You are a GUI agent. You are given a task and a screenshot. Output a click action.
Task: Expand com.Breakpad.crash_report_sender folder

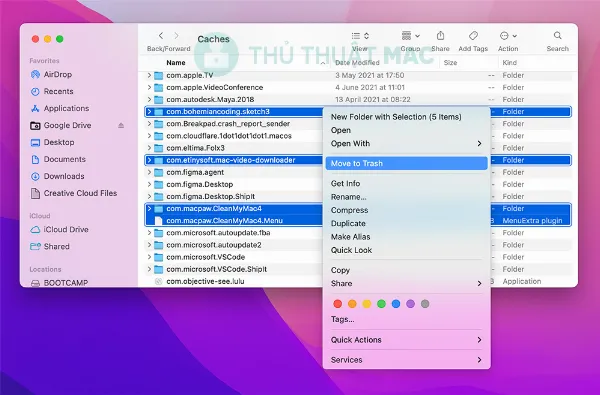(149, 124)
